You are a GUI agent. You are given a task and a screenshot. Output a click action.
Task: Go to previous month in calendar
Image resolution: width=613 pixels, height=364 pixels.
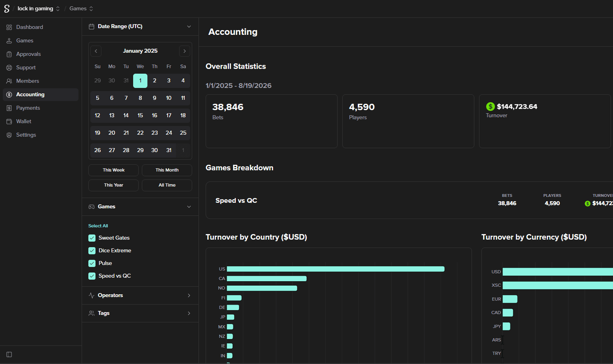(96, 51)
